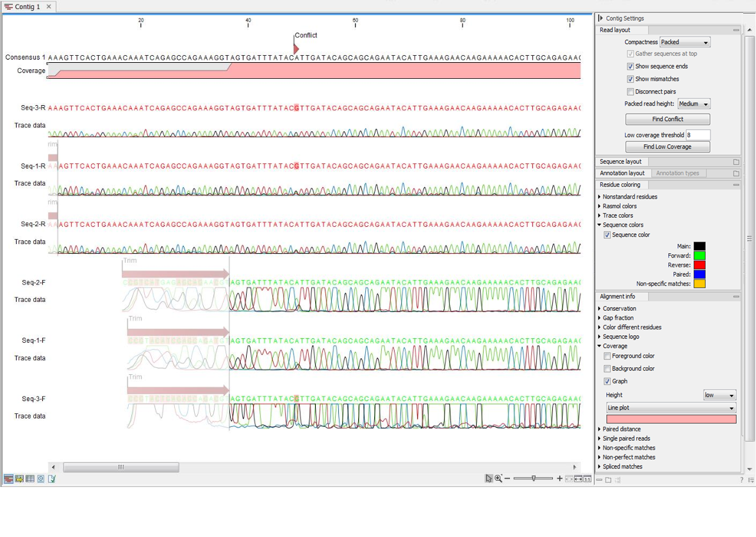756x537 pixels.
Task: Select the Contig 1 tab
Action: click(x=26, y=6)
